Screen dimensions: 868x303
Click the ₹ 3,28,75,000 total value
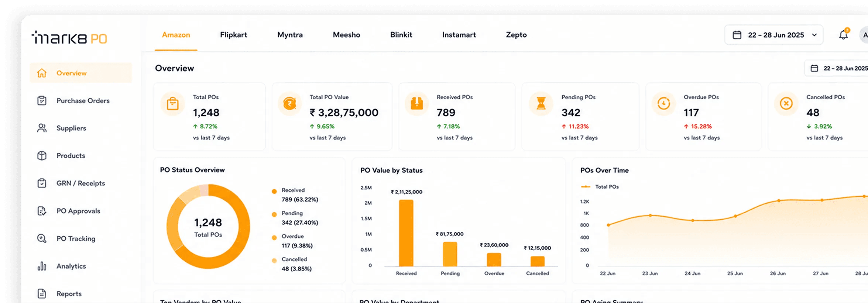click(344, 113)
